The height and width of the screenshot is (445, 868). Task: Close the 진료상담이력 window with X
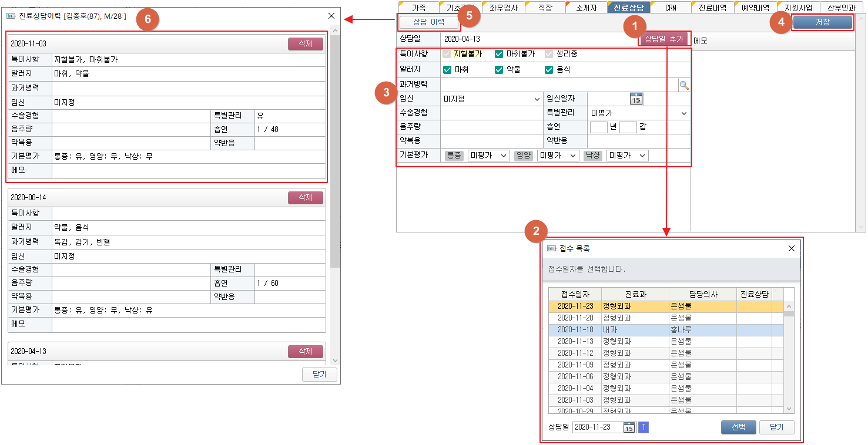pyautogui.click(x=331, y=16)
